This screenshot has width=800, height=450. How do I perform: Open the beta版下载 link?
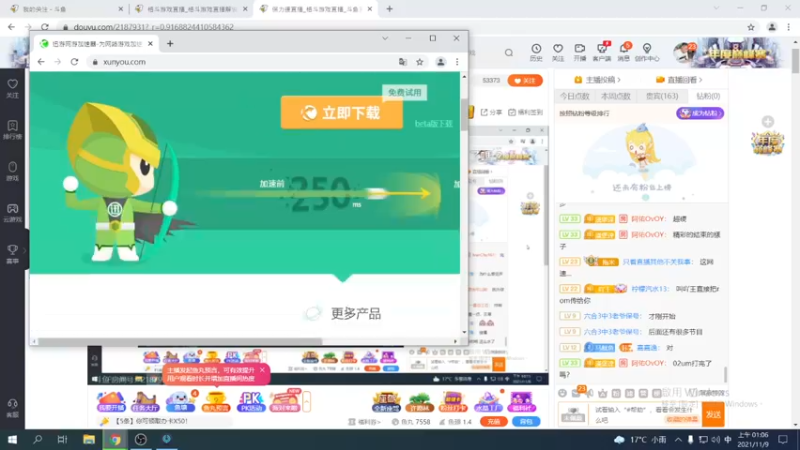[433, 123]
